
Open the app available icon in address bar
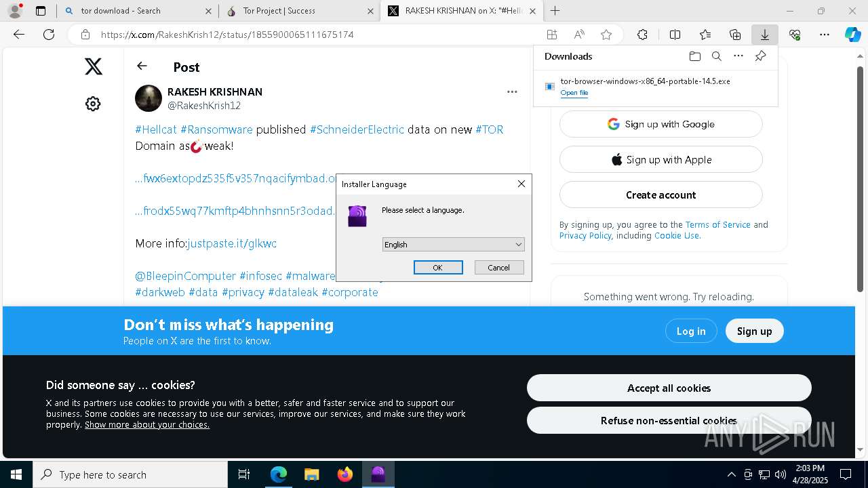point(552,35)
